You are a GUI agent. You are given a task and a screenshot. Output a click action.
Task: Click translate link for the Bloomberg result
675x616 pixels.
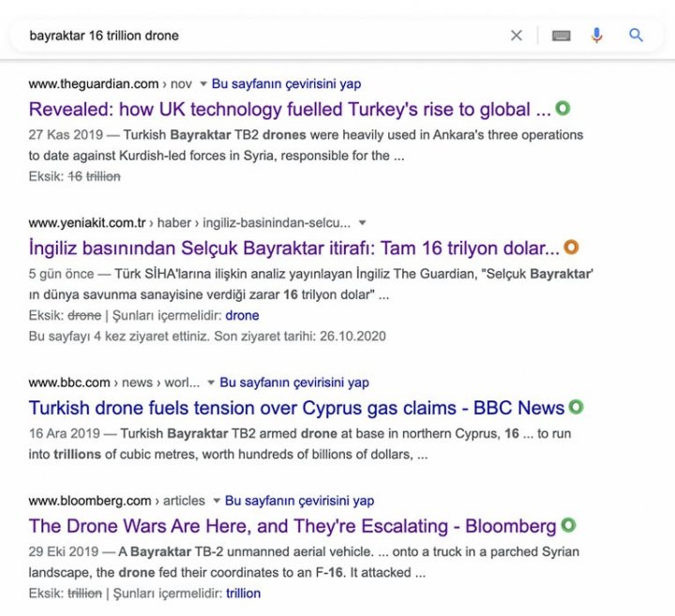(300, 501)
